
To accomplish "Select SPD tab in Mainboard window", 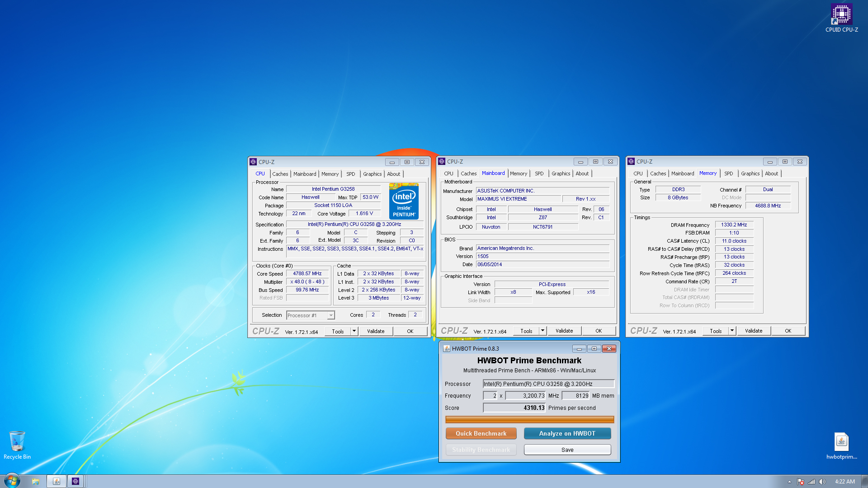I will [539, 174].
